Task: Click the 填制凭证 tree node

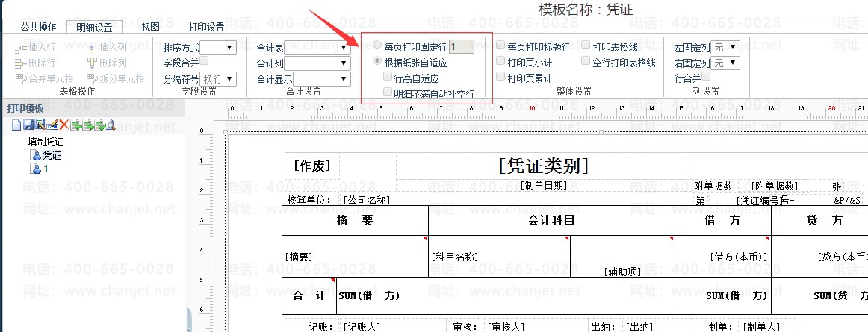Action: (46, 142)
